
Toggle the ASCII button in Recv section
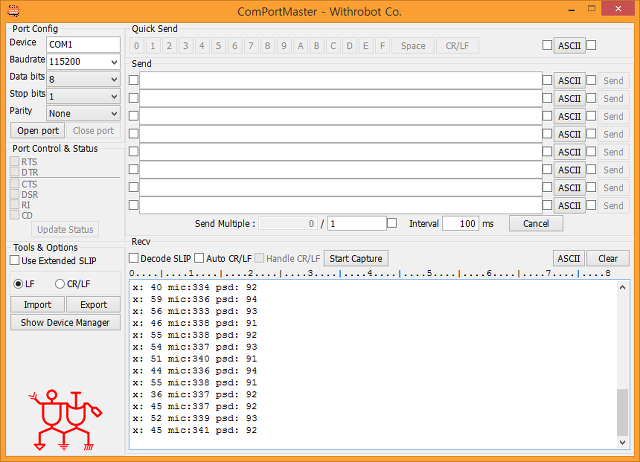click(x=569, y=258)
